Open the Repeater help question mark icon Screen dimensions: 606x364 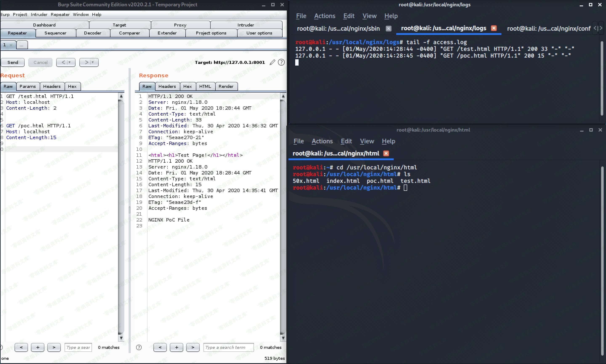click(281, 62)
